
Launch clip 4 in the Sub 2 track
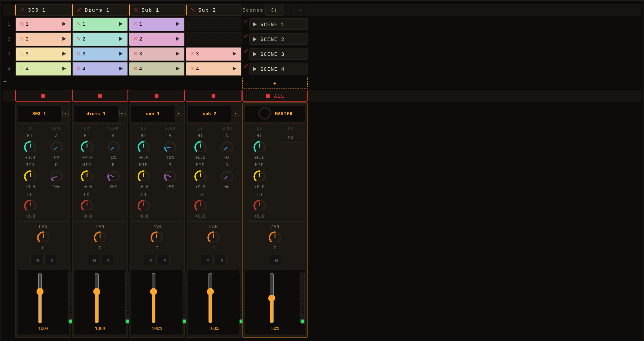pyautogui.click(x=234, y=69)
